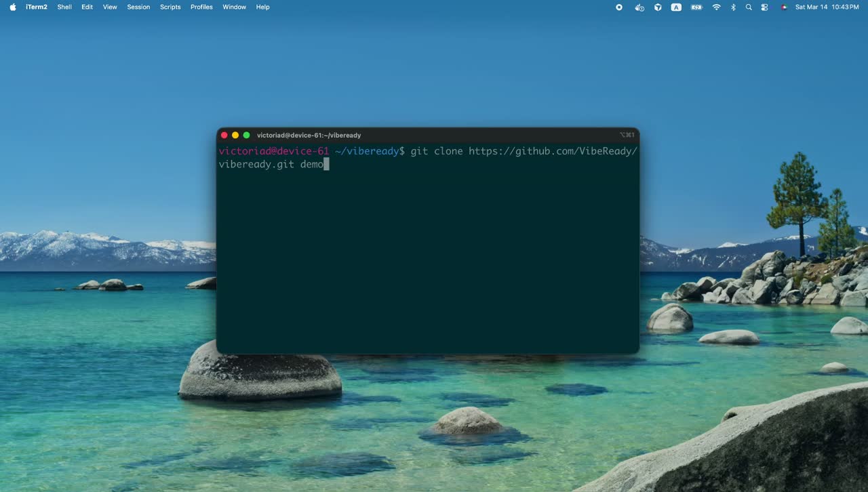Image resolution: width=868 pixels, height=492 pixels.
Task: Click the prompt text victoriad@device-61
Action: 274,151
